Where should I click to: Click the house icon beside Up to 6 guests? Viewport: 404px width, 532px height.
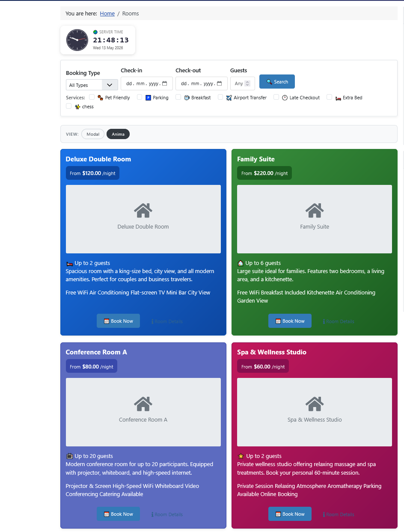click(241, 263)
